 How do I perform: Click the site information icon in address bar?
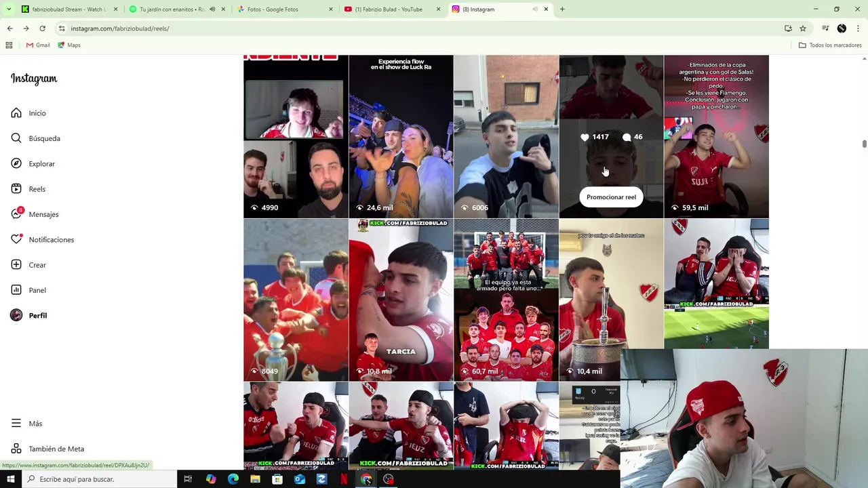tap(62, 28)
